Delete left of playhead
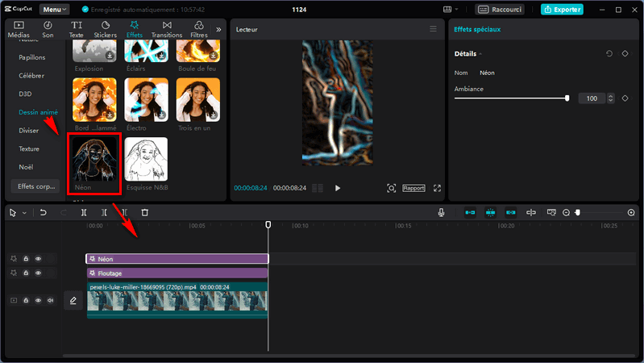The image size is (644, 363). pos(104,212)
